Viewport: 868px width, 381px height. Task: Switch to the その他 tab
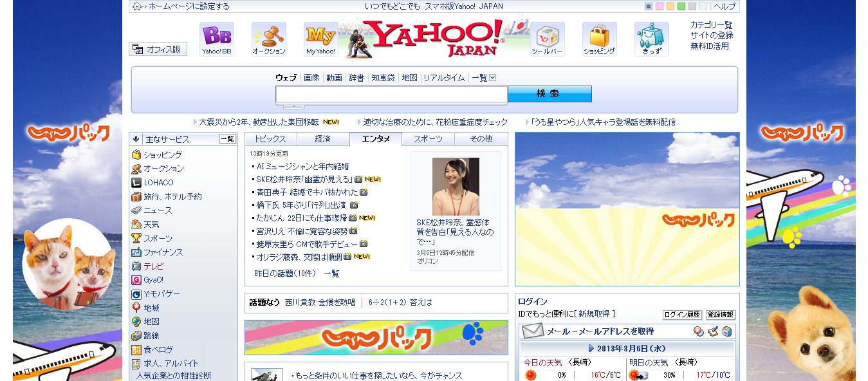(481, 139)
